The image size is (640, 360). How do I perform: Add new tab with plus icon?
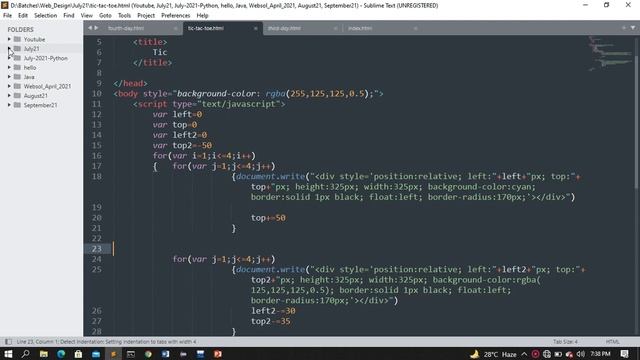[624, 28]
